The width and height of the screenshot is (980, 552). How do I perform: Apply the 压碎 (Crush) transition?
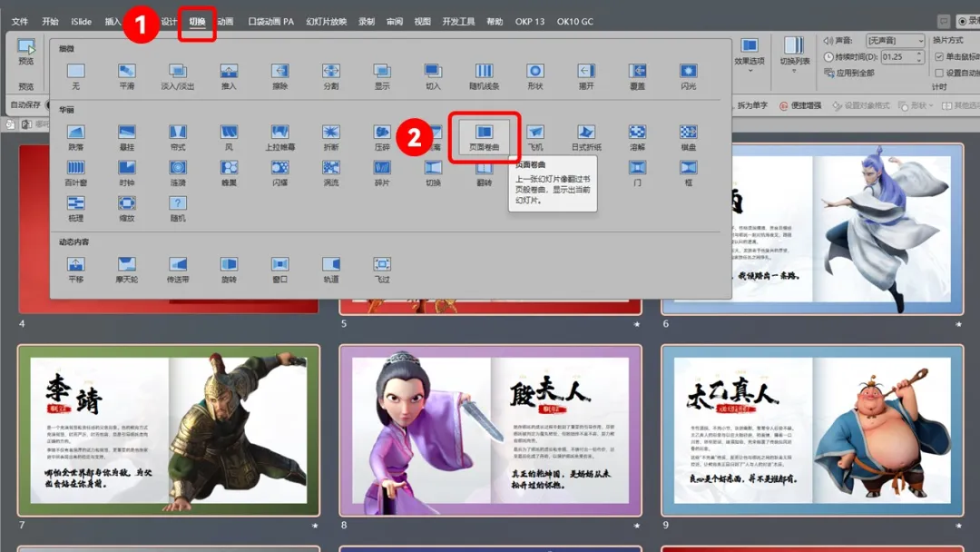(x=382, y=137)
